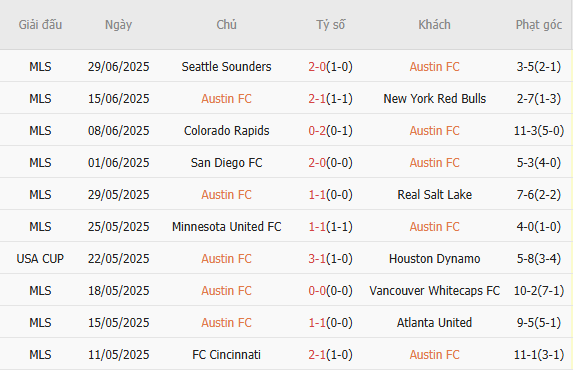Image resolution: width=573 pixels, height=375 pixels.
Task: Click the Phạt góc column header
Action: [539, 25]
